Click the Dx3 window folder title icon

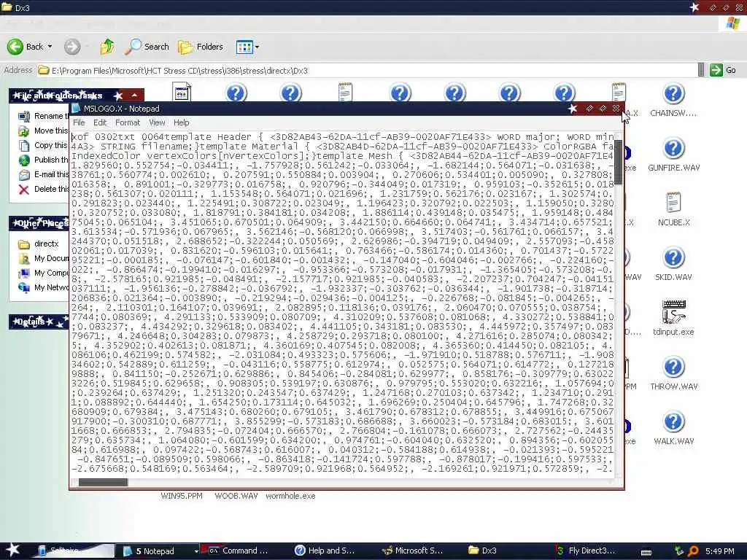6,7
